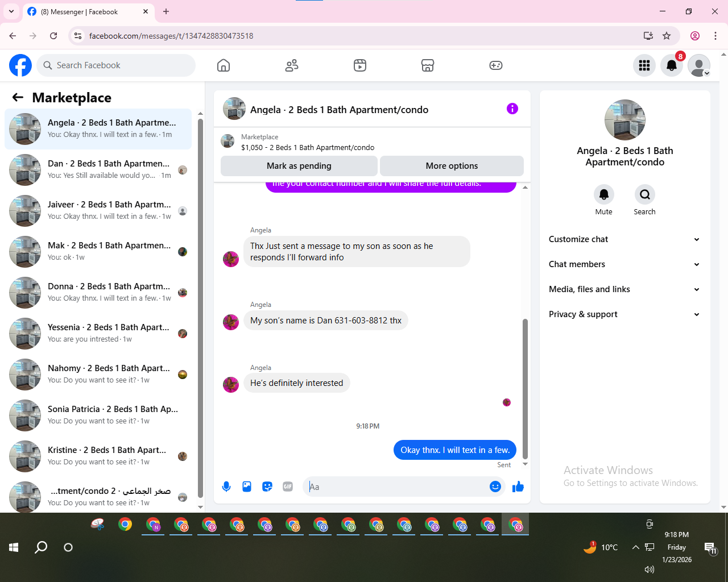Open the Friends icon in top navigation
Image resolution: width=728 pixels, height=582 pixels.
pos(292,65)
